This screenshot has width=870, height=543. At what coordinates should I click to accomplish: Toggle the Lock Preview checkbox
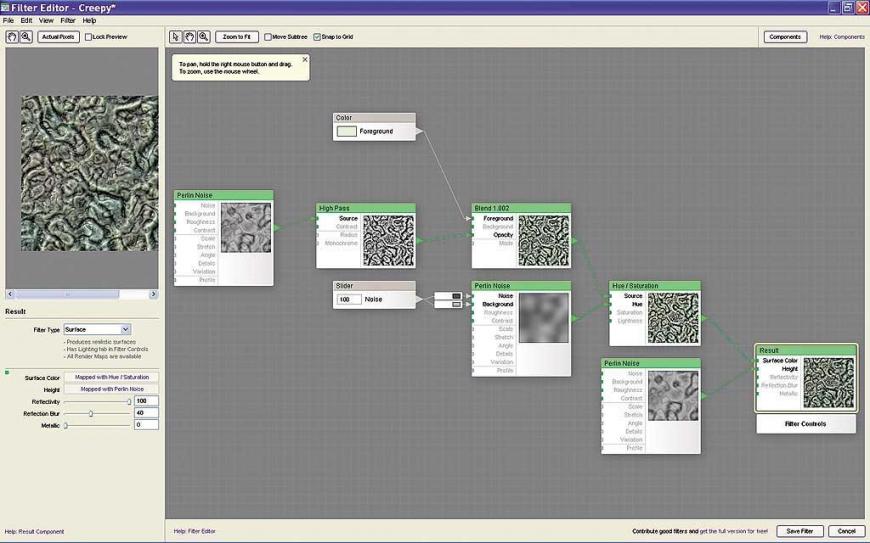coord(88,37)
